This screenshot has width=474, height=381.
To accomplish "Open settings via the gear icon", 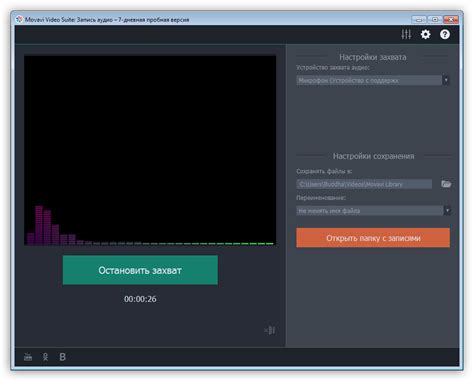I will click(425, 34).
